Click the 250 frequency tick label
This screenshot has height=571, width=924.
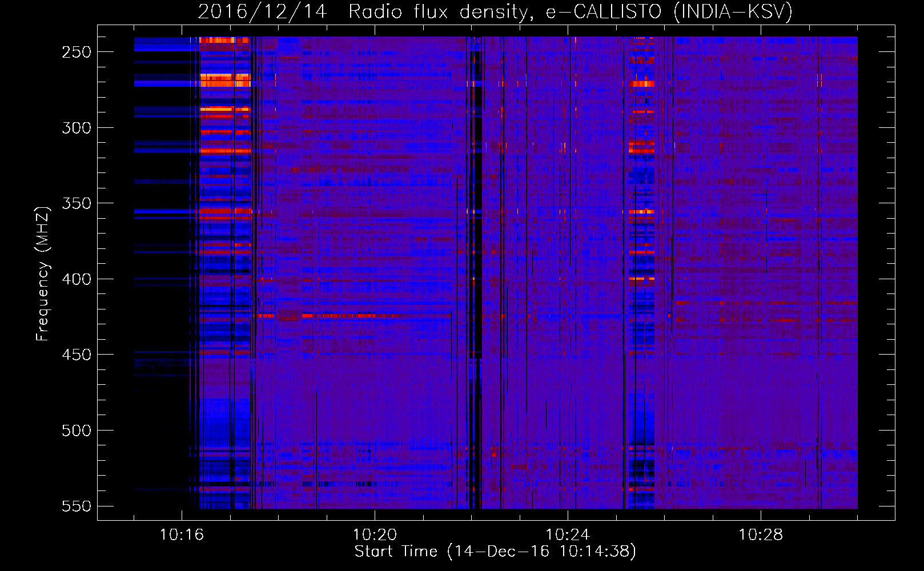77,52
